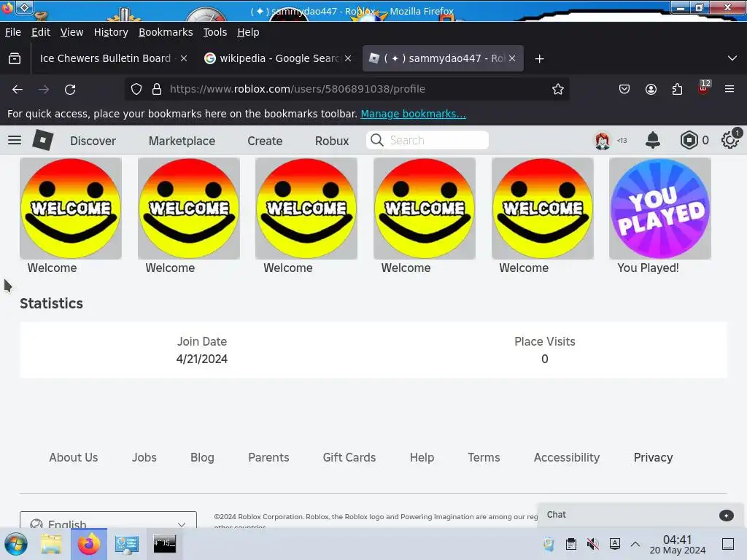
Task: Switch to the Ice Chewers Bulletin Board tab
Action: [105, 58]
